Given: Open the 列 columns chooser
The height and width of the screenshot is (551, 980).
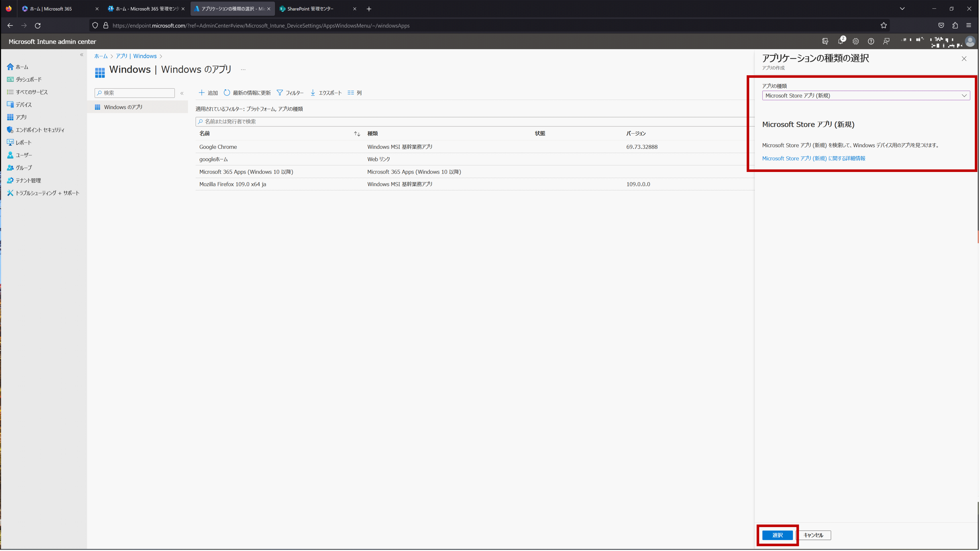Looking at the screenshot, I should pyautogui.click(x=354, y=93).
